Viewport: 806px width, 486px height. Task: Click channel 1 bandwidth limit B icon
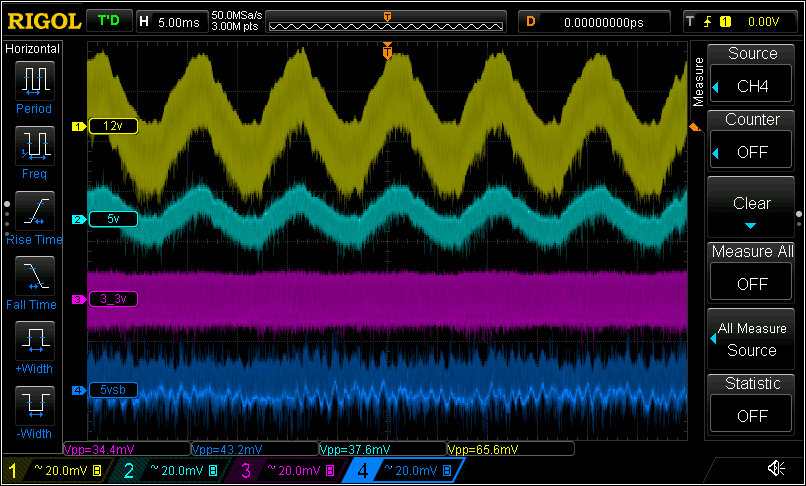(x=97, y=470)
